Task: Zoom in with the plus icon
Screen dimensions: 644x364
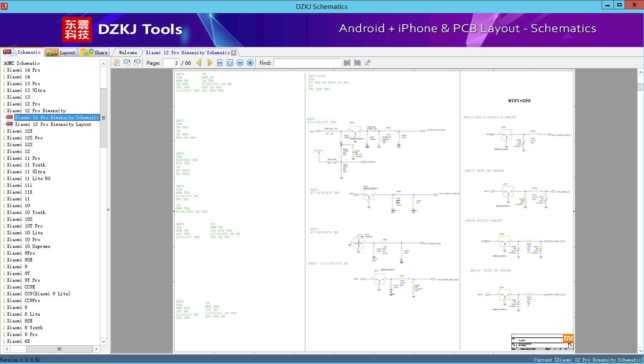Action: click(x=250, y=63)
